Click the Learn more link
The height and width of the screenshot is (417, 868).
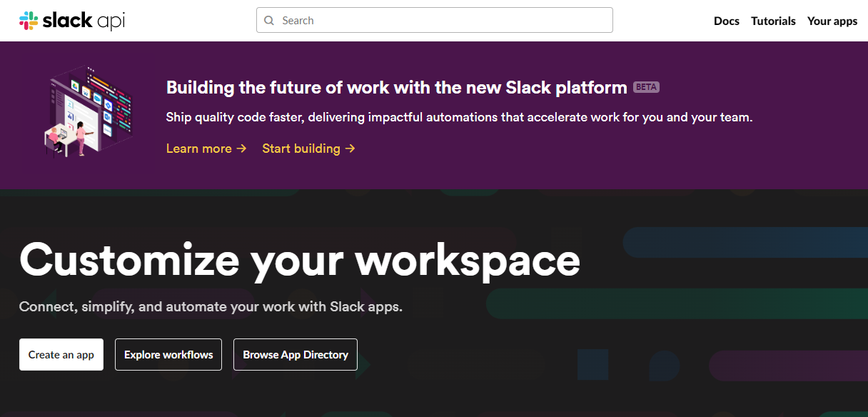pos(206,149)
